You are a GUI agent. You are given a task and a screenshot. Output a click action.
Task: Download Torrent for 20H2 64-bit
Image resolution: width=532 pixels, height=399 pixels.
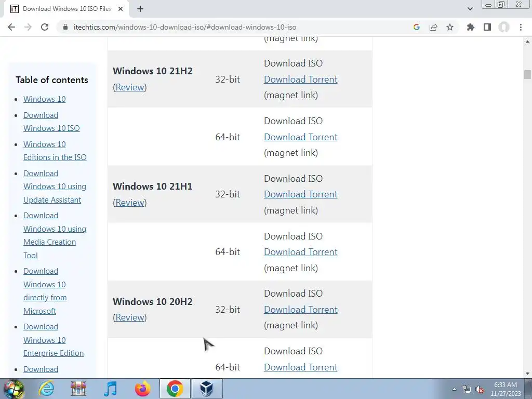(301, 367)
